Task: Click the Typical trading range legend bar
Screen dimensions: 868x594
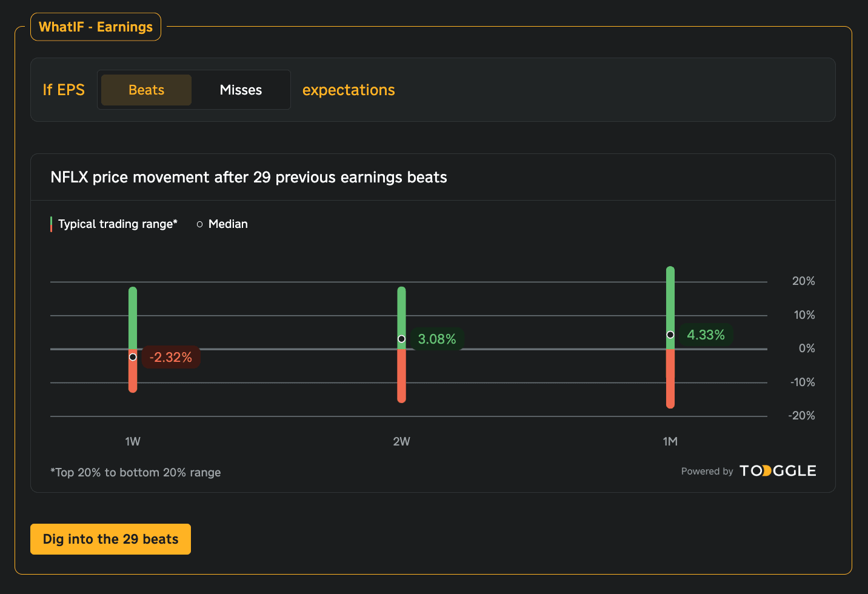Action: pyautogui.click(x=51, y=224)
